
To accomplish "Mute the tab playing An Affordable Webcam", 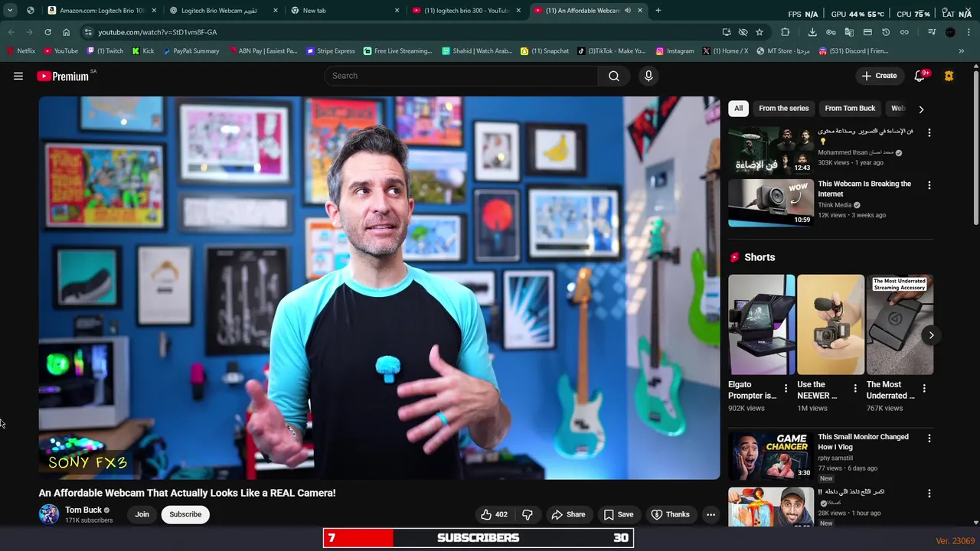I will click(x=628, y=11).
